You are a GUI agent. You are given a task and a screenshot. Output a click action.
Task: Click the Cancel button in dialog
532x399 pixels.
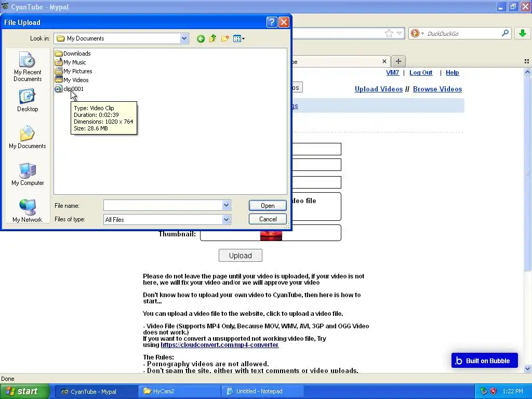(x=268, y=219)
